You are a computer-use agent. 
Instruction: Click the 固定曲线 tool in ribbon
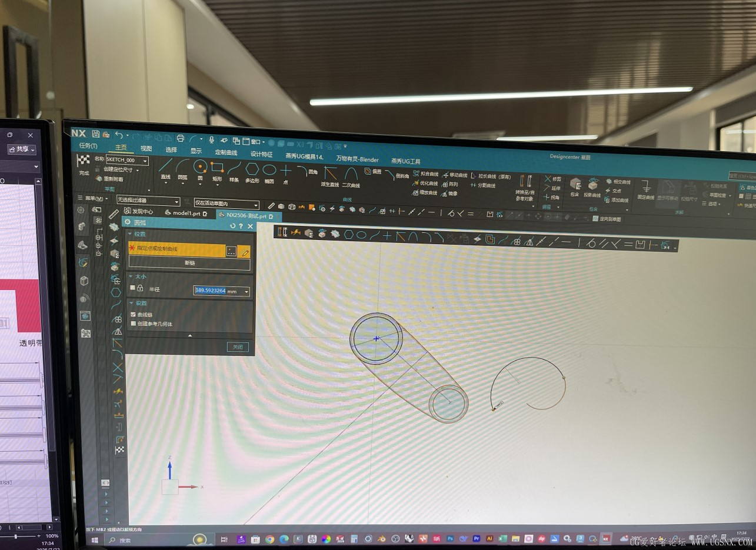click(646, 191)
